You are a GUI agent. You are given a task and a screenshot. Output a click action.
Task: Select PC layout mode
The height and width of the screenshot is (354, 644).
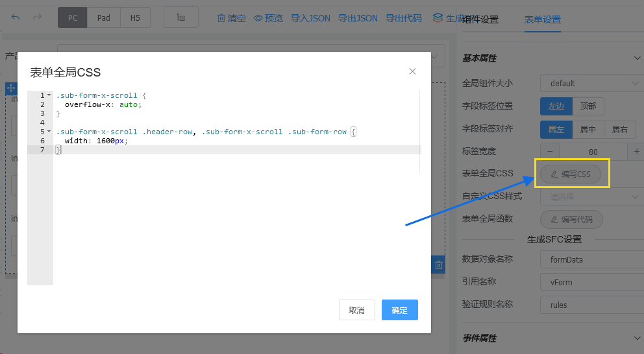tap(73, 18)
